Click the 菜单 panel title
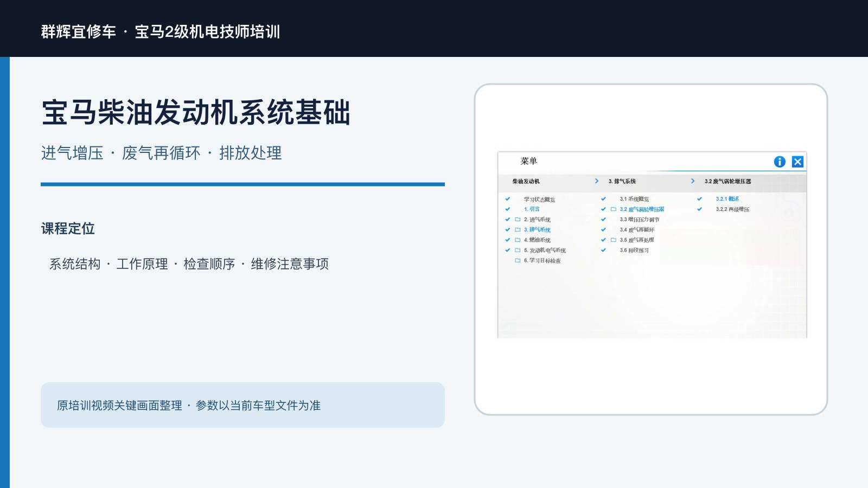This screenshot has width=868, height=488. click(x=529, y=161)
